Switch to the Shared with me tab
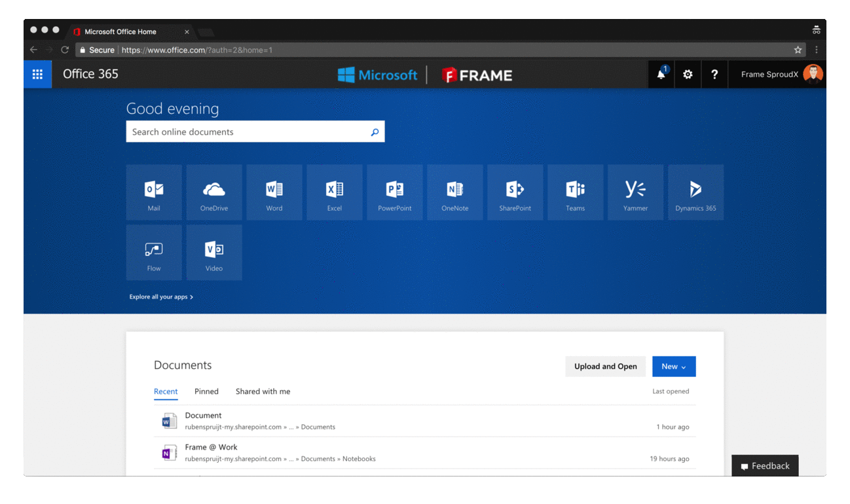The height and width of the screenshot is (504, 850). coord(263,391)
